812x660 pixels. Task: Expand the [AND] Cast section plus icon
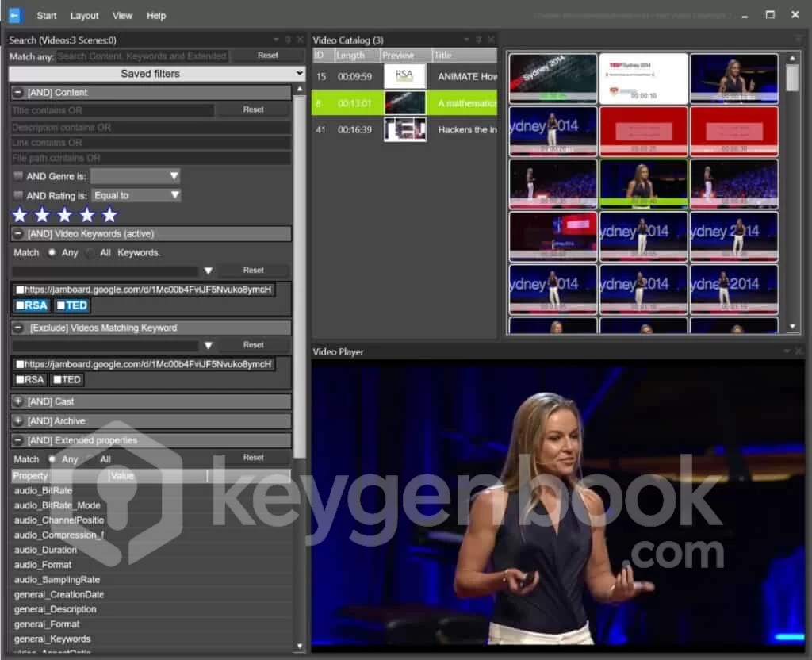(18, 402)
